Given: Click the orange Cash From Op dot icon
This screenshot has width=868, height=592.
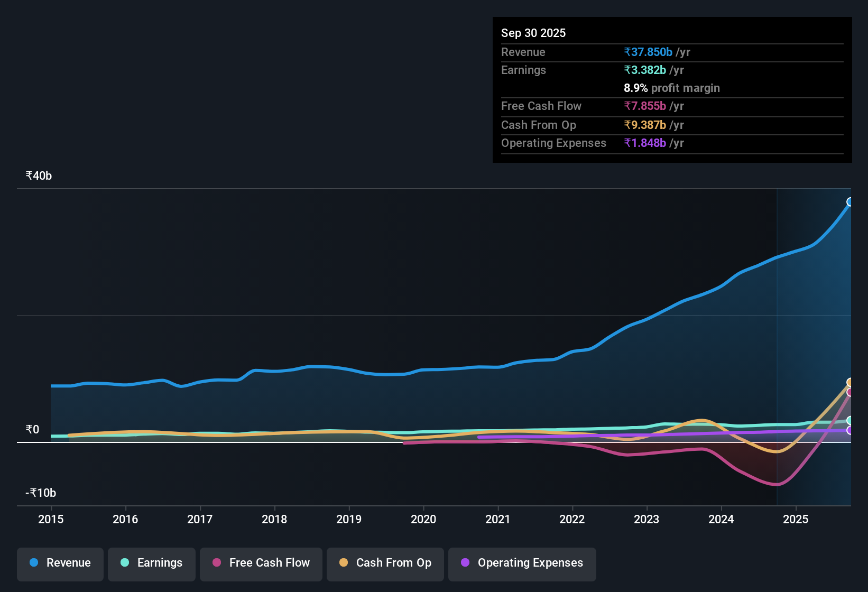Looking at the screenshot, I should coord(344,563).
